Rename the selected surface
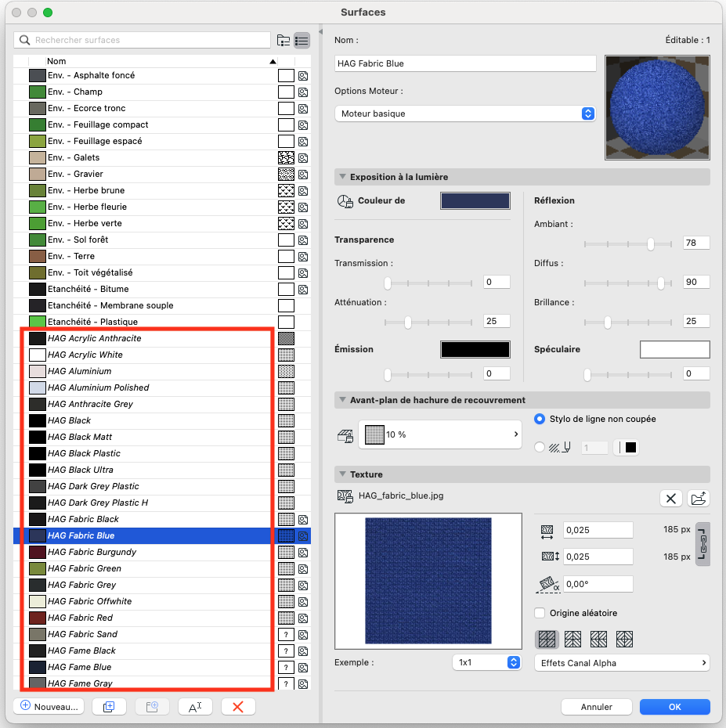This screenshot has height=728, width=726. pyautogui.click(x=195, y=707)
